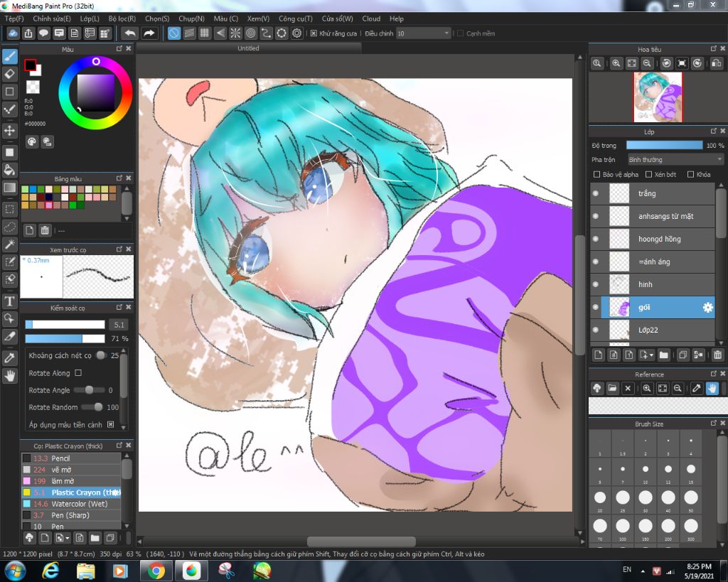Open the Công cụ(T) menu
The height and width of the screenshot is (582, 728).
295,18
